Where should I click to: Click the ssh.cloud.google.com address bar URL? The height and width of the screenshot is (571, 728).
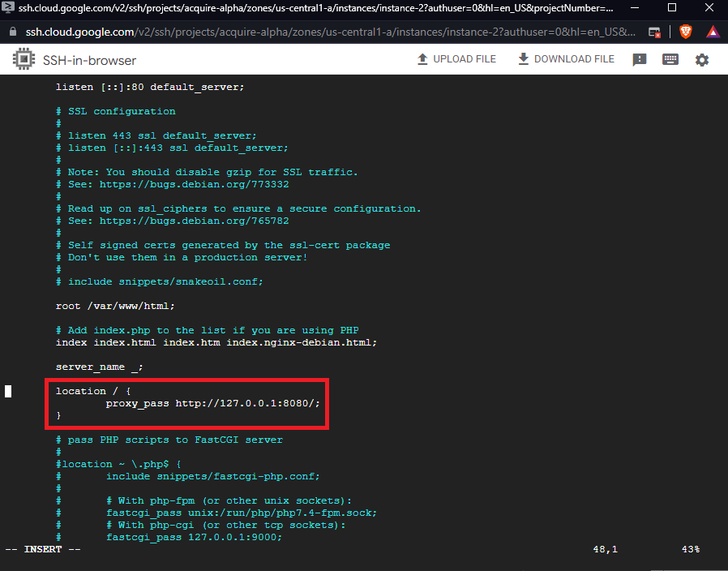point(324,32)
